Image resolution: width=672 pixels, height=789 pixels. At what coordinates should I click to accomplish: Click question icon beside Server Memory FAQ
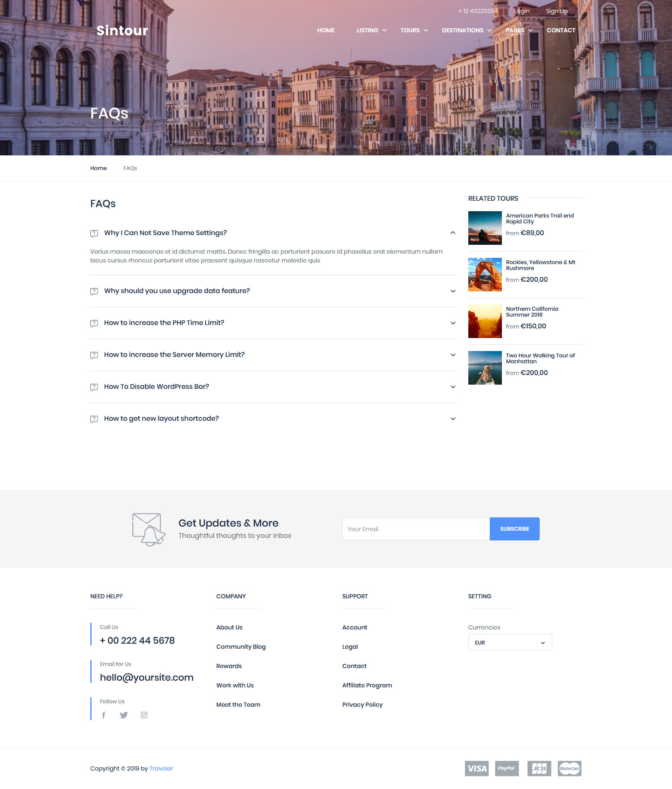tap(94, 355)
